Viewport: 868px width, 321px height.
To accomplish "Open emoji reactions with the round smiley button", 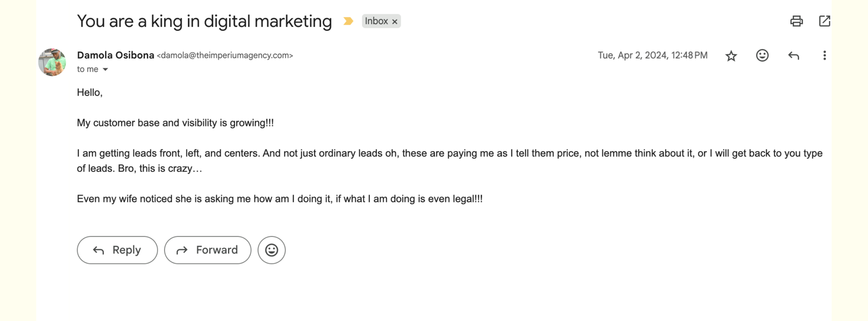I will (x=272, y=250).
